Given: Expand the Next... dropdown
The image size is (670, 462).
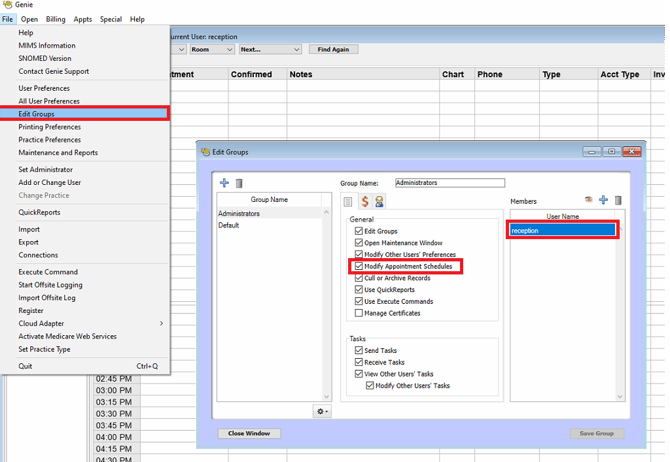Looking at the screenshot, I should pos(268,49).
